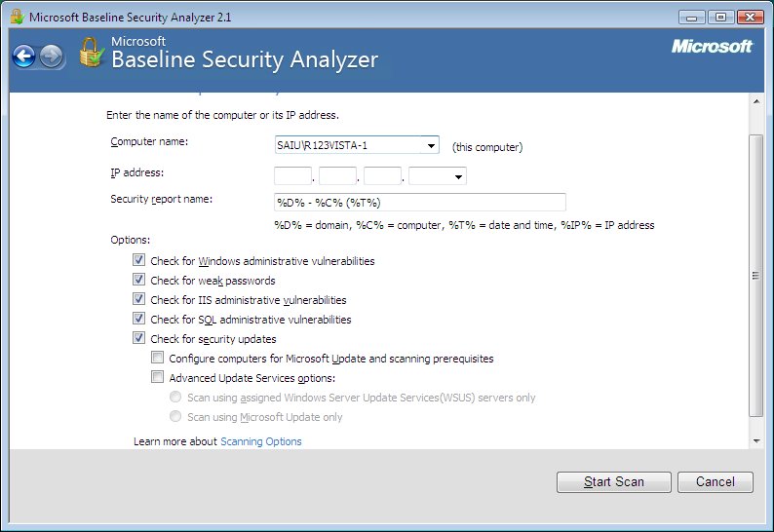Click the second IP address octet field
The width and height of the screenshot is (774, 532).
[337, 176]
